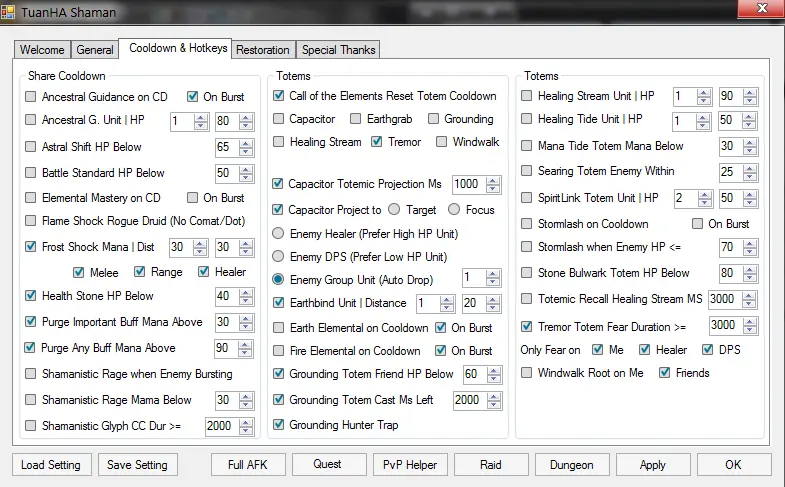Choose the Focus radio option
785x487 pixels.
pos(455,210)
